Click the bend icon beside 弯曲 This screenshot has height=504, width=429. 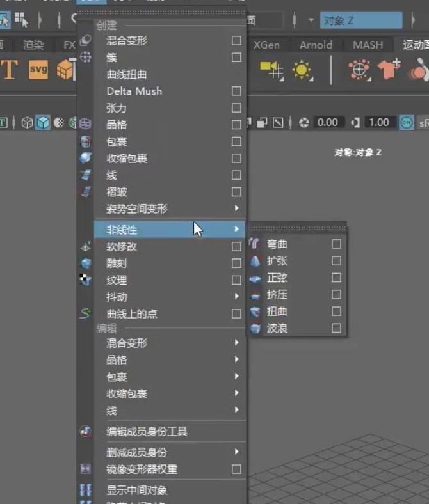(254, 244)
